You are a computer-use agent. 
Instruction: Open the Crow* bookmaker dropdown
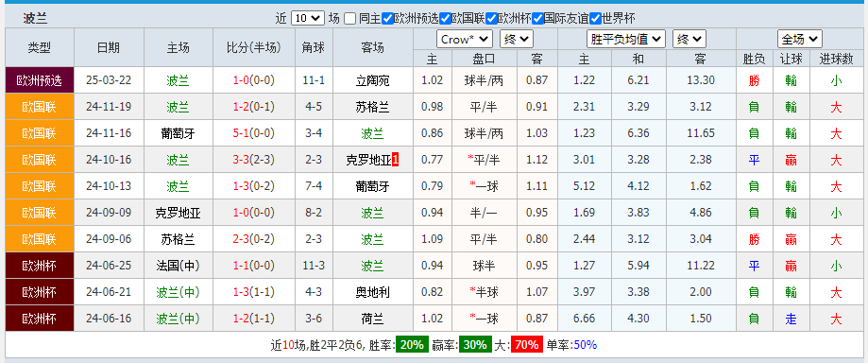point(465,40)
